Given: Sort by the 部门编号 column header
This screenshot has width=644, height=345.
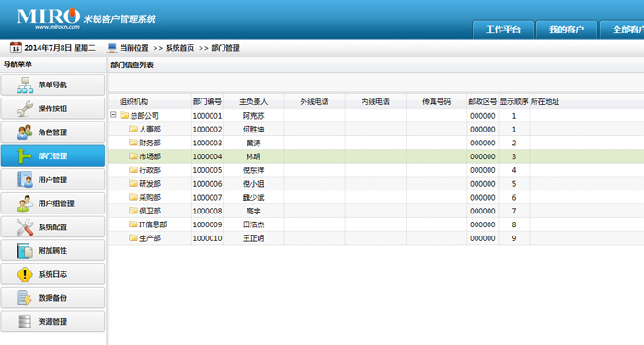Looking at the screenshot, I should coord(207,101).
